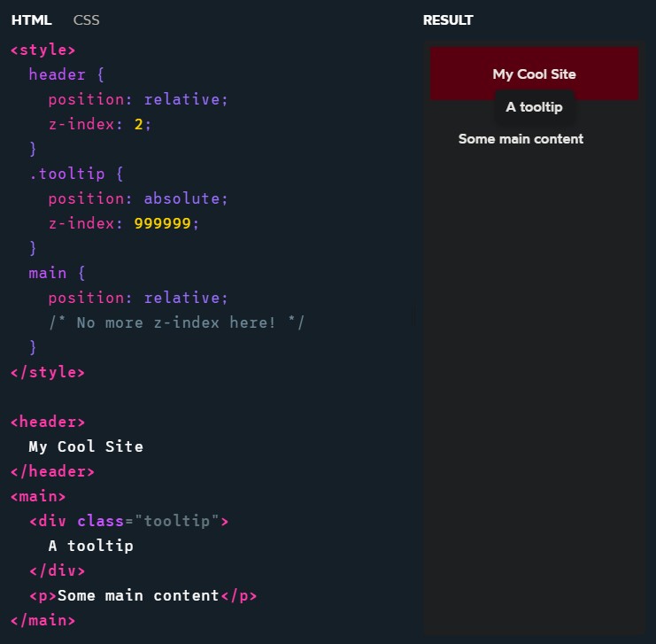Switch to the CSS tab

86,20
